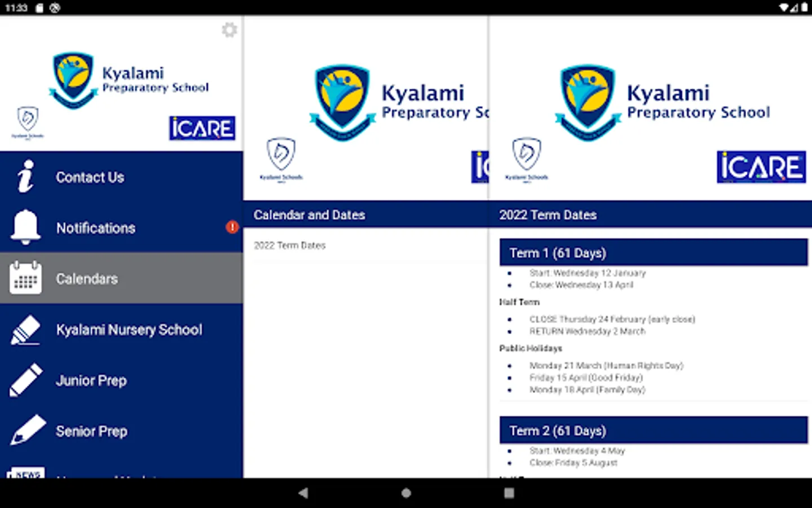The height and width of the screenshot is (508, 812).
Task: Tap the Calendar and Dates header
Action: pyautogui.click(x=365, y=214)
